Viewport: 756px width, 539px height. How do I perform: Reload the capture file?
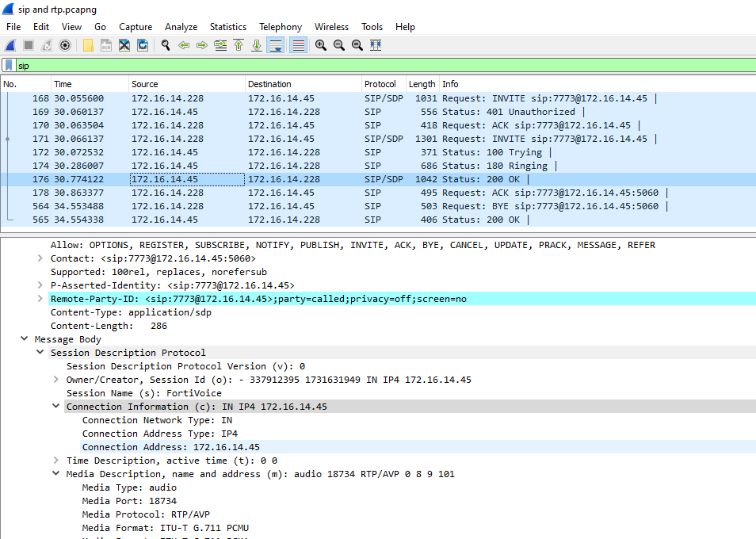tap(143, 46)
